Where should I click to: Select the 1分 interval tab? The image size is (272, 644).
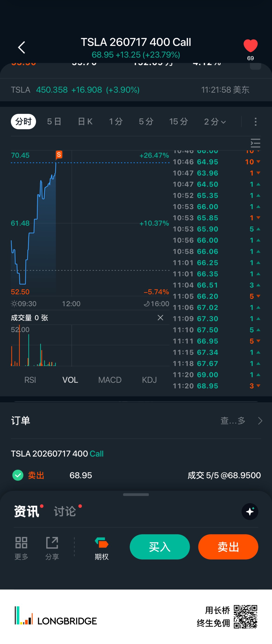116,122
